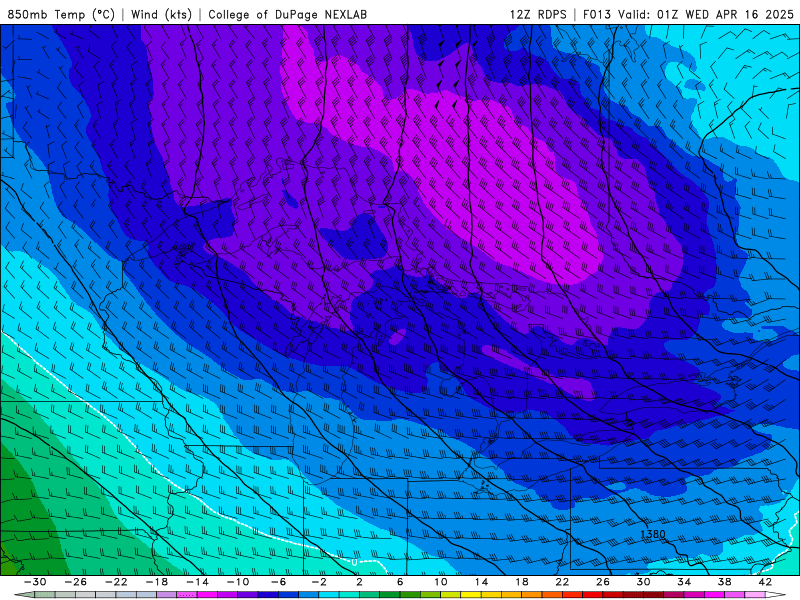Click the '-10' colorbar label
The width and height of the screenshot is (800, 600).
click(238, 582)
